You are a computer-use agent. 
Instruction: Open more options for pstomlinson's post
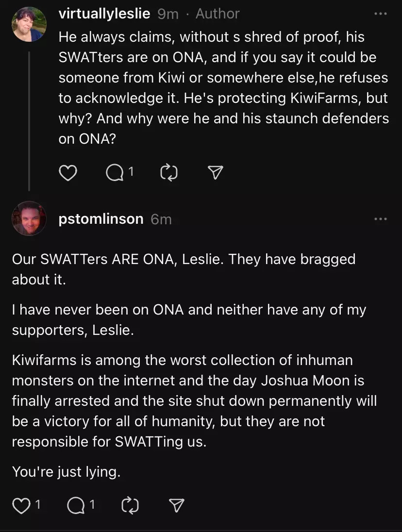380,219
